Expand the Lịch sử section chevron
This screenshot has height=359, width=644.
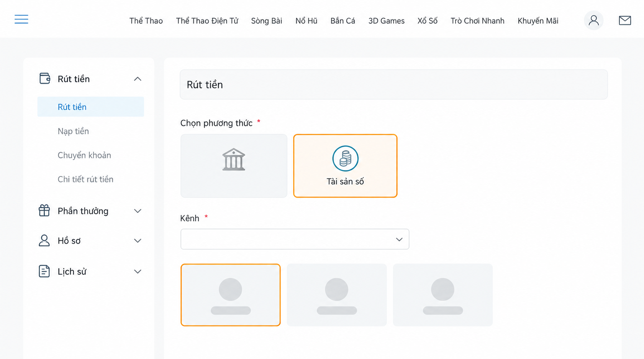(138, 272)
